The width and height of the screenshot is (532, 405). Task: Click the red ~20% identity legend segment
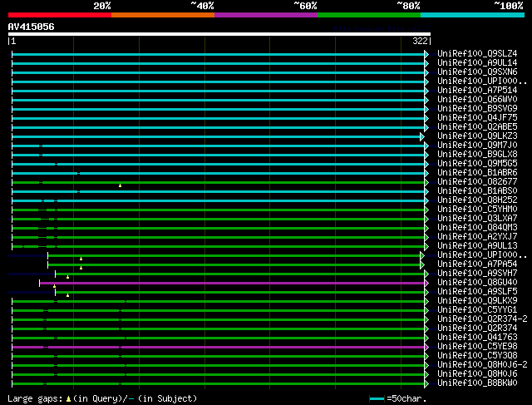click(60, 15)
